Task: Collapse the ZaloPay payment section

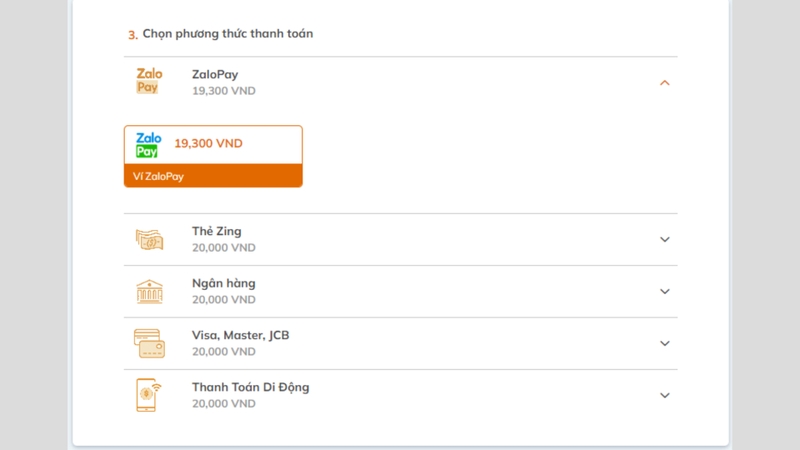Action: (664, 83)
